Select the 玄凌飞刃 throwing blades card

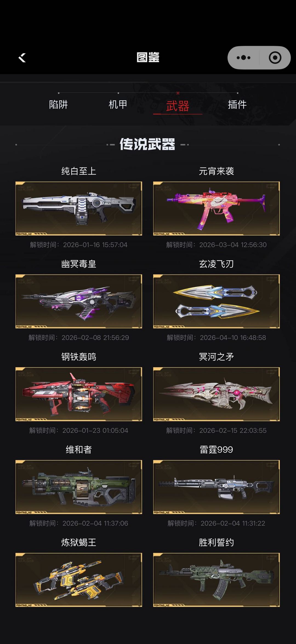tap(216, 301)
